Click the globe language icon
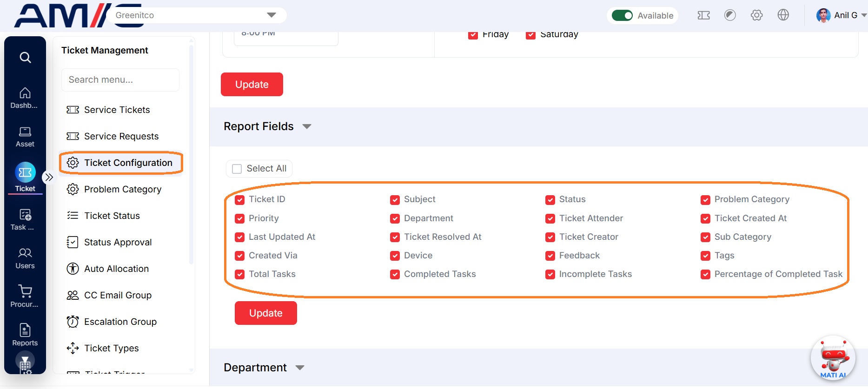 click(x=783, y=15)
